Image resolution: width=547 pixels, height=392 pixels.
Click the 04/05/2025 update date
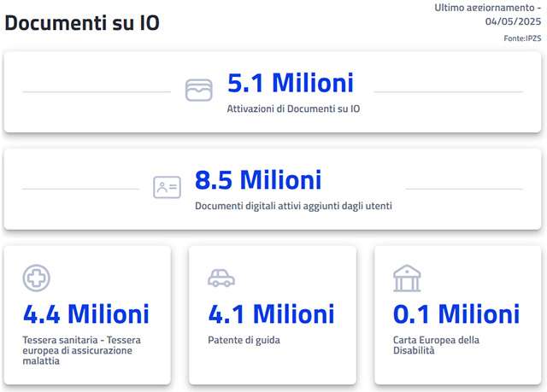pyautogui.click(x=513, y=22)
